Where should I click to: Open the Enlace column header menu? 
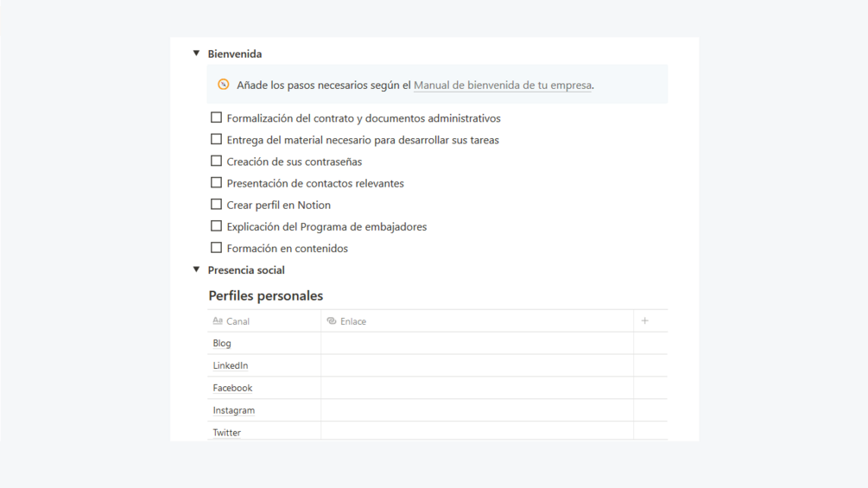coord(353,321)
